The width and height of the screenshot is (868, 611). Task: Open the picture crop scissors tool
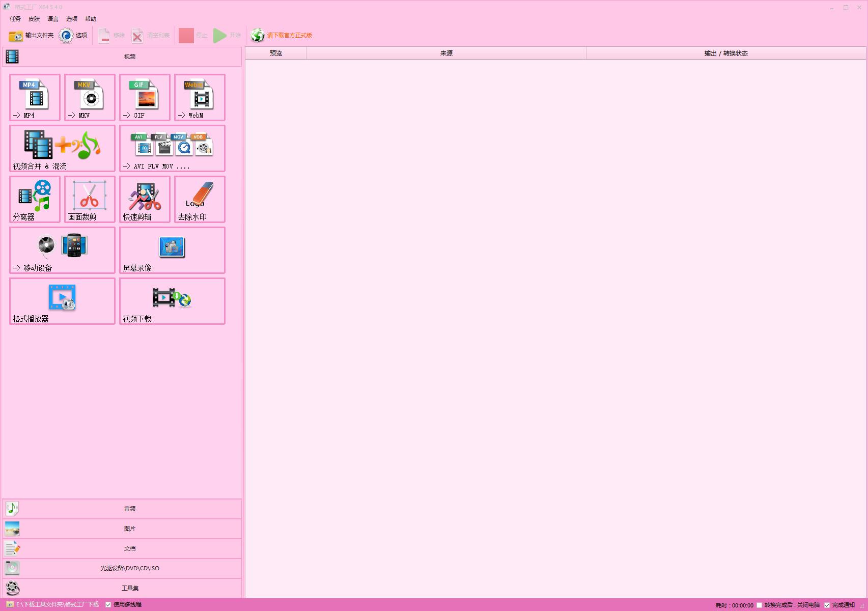click(90, 199)
